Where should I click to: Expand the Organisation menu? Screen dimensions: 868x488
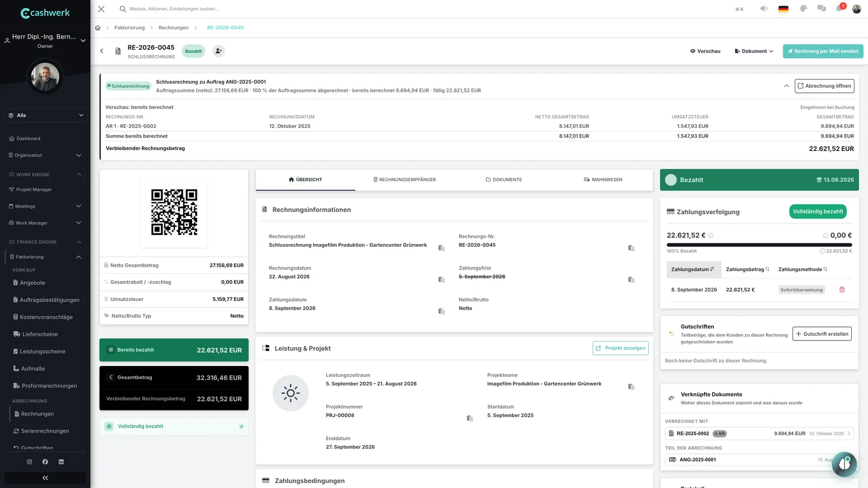pos(45,155)
